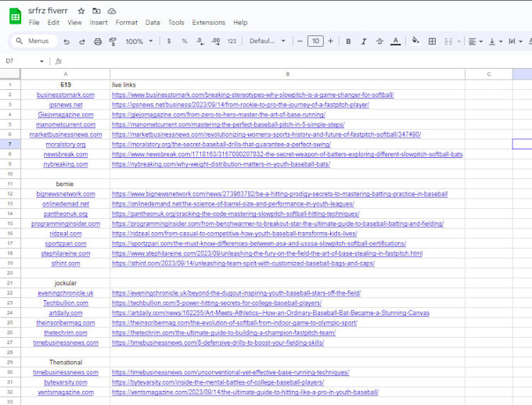Open the Default font dropdown
The width and height of the screenshot is (532, 405).
pyautogui.click(x=268, y=41)
